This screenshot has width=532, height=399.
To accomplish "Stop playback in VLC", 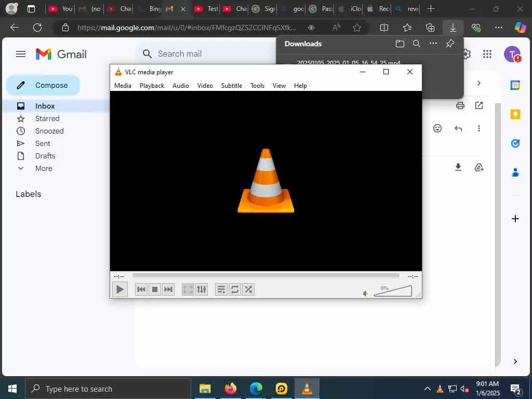I will pos(155,289).
